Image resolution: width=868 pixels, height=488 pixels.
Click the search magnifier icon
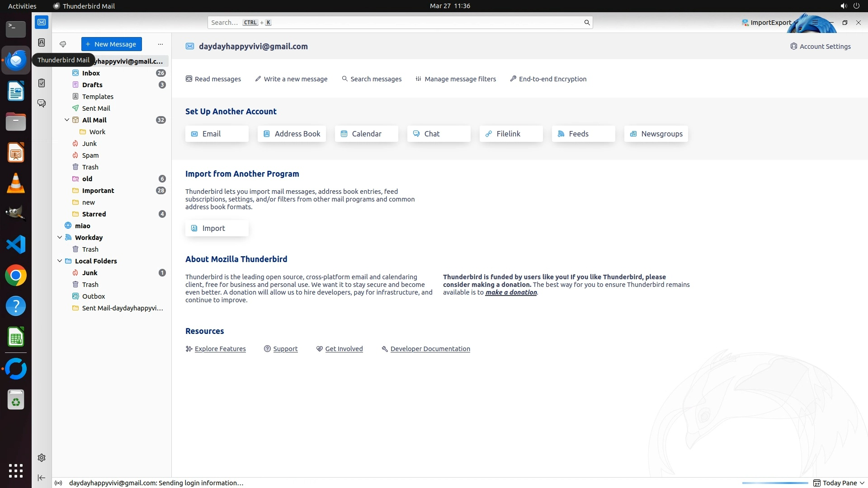pos(587,23)
